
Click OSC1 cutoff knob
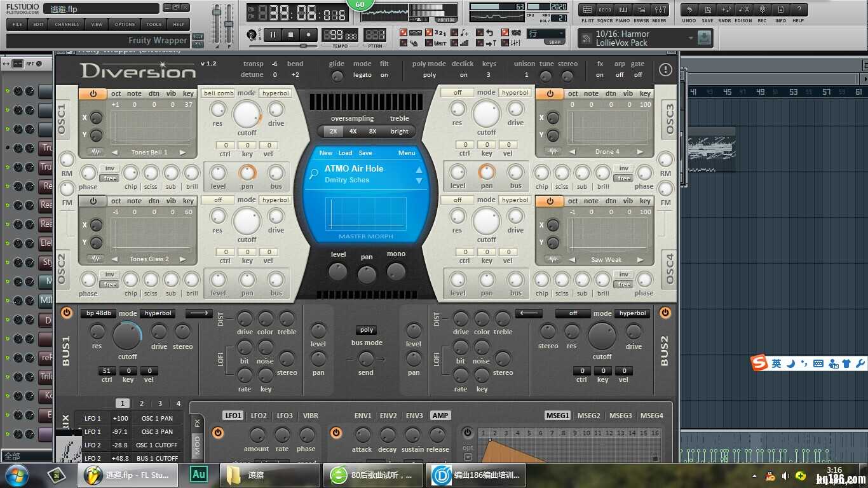coord(247,114)
